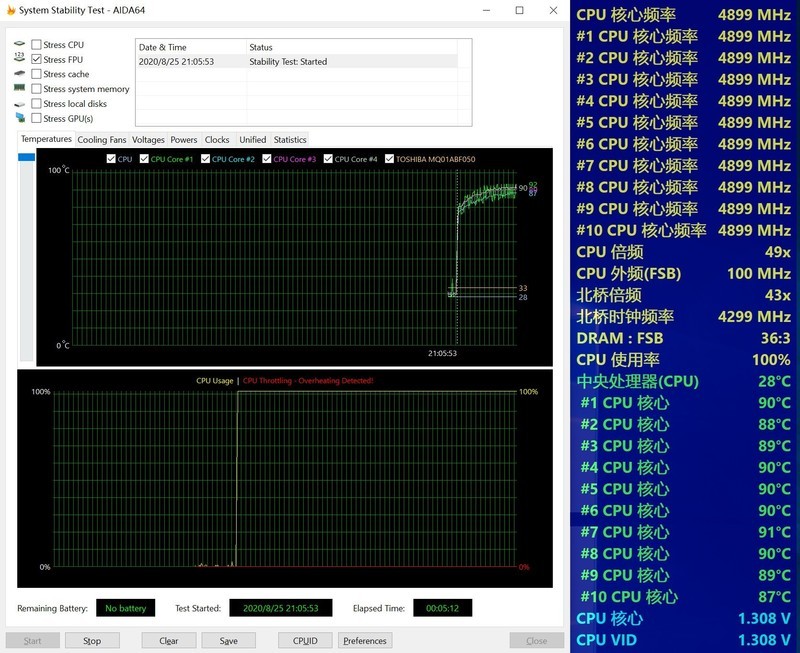Uncheck the Stress FPU option
The image size is (800, 653).
[37, 60]
